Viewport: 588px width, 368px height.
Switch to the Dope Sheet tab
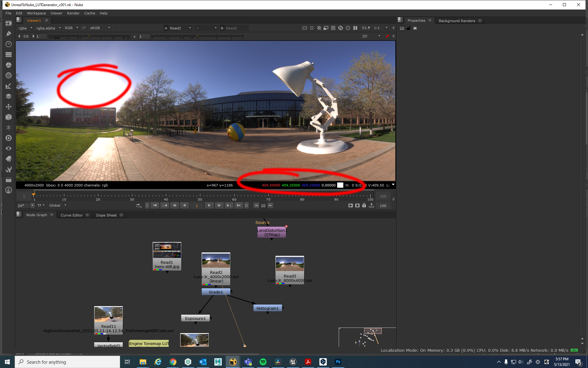106,215
